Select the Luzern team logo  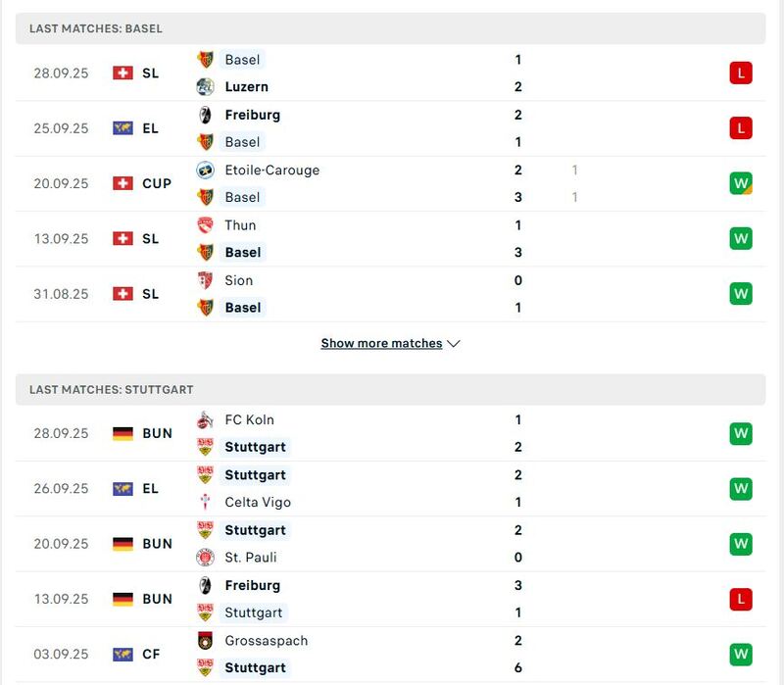(x=206, y=86)
